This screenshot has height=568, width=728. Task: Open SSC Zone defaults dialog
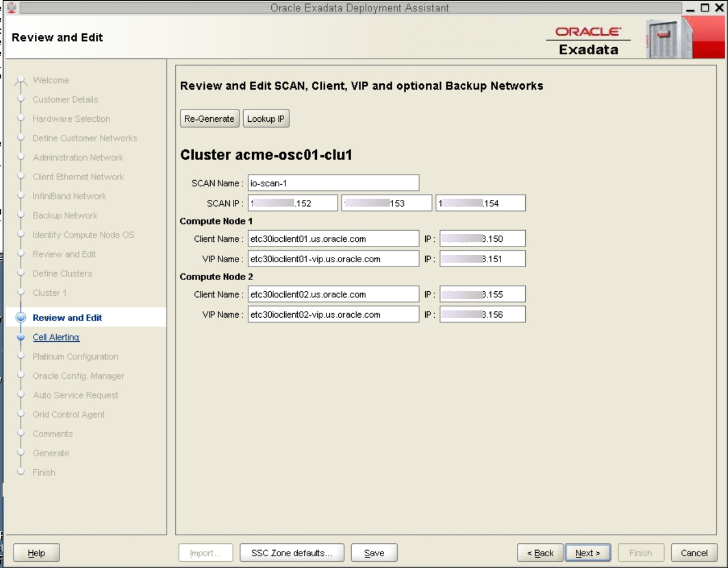tap(292, 553)
